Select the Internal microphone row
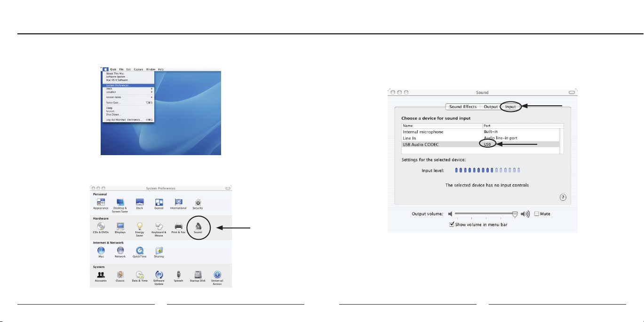The image size is (644, 322). pyautogui.click(x=480, y=132)
